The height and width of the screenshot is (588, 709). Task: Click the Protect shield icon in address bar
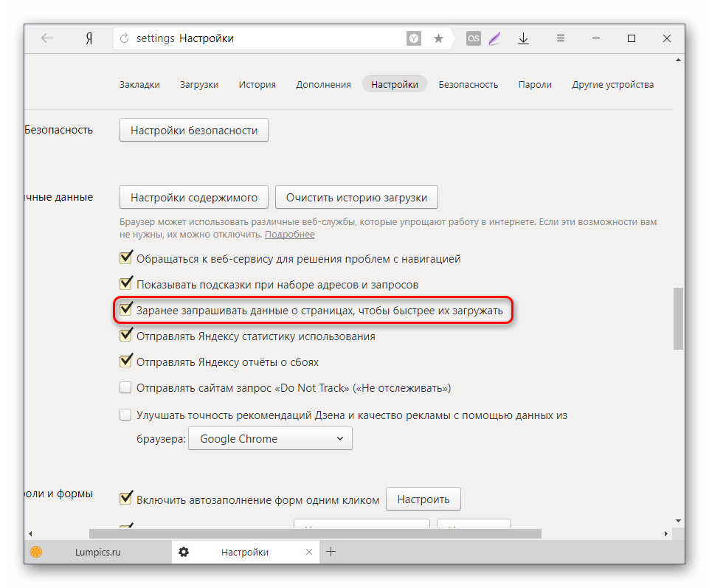point(414,38)
